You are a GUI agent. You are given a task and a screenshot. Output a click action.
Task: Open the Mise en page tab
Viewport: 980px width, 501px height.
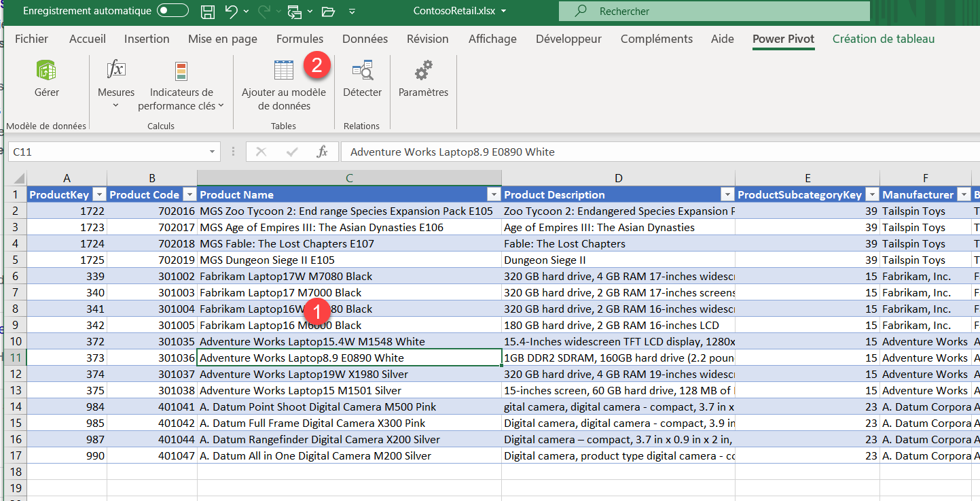coord(223,39)
